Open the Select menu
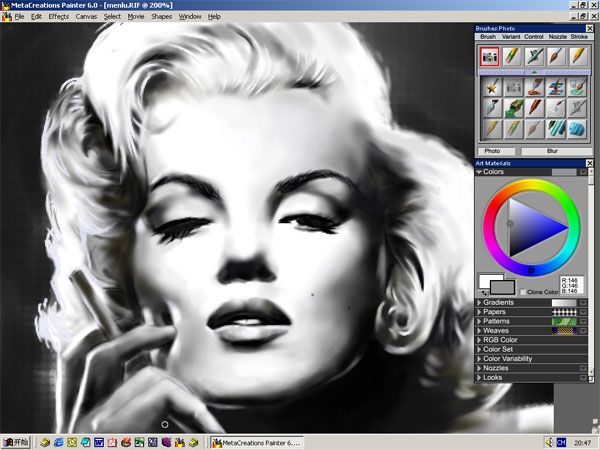The width and height of the screenshot is (600, 450). click(x=112, y=16)
